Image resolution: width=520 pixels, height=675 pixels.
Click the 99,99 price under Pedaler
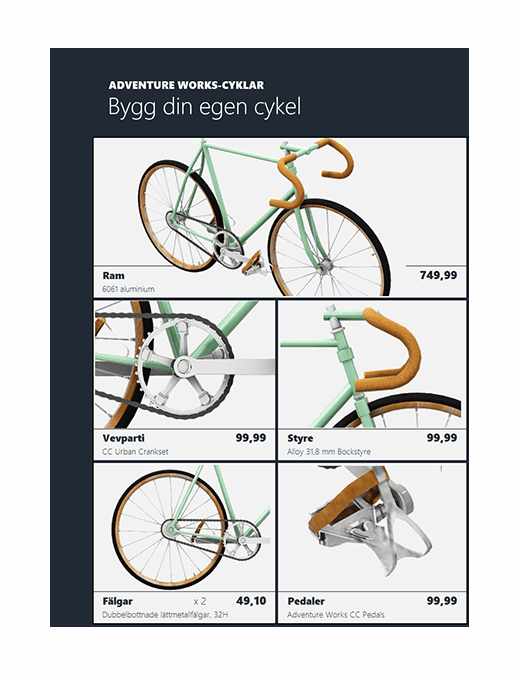[x=442, y=601]
